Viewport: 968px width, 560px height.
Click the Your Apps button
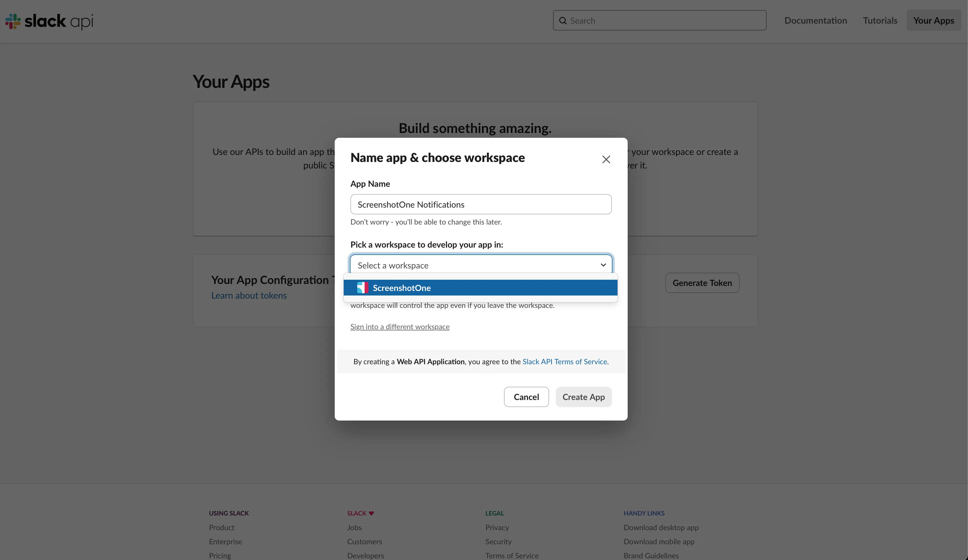(934, 20)
